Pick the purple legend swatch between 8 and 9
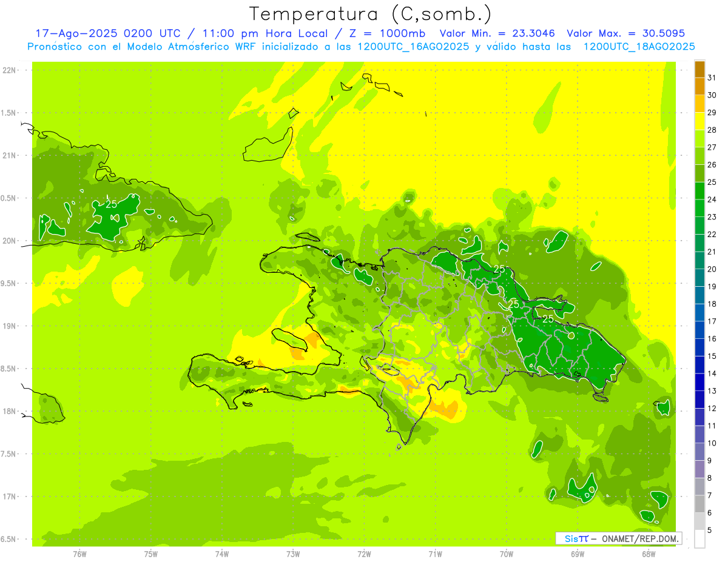Image resolution: width=728 pixels, height=562 pixels. pyautogui.click(x=699, y=469)
